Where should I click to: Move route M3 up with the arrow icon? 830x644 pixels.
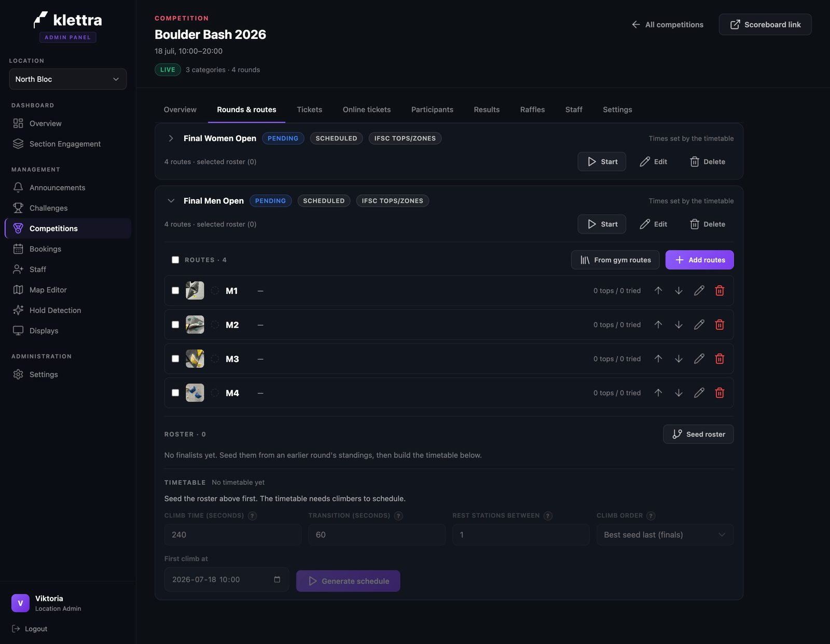658,359
